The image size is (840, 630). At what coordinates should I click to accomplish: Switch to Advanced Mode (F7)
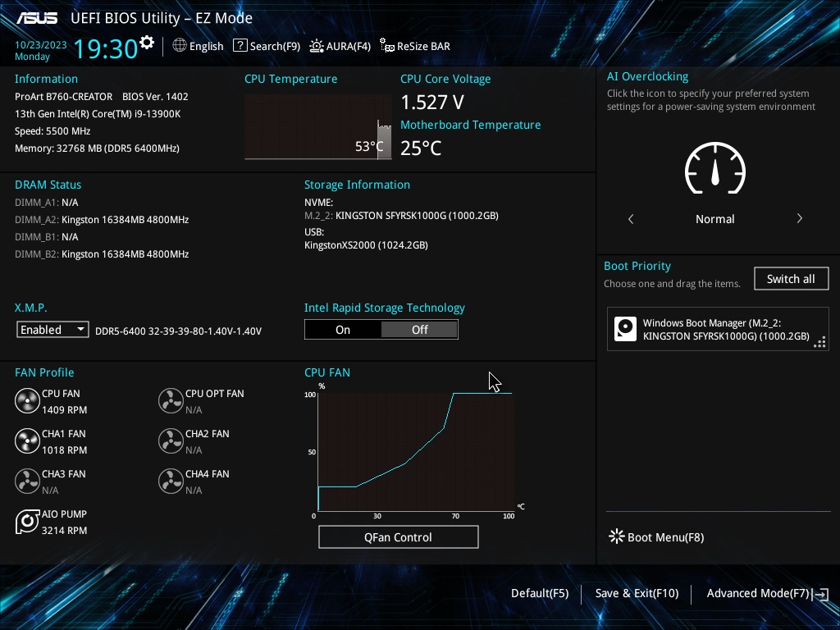click(768, 594)
